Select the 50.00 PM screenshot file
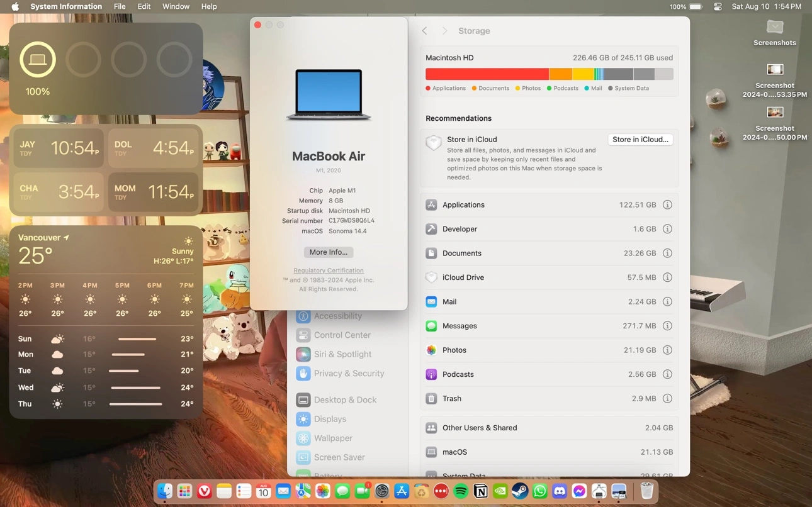The image size is (812, 507). [775, 123]
